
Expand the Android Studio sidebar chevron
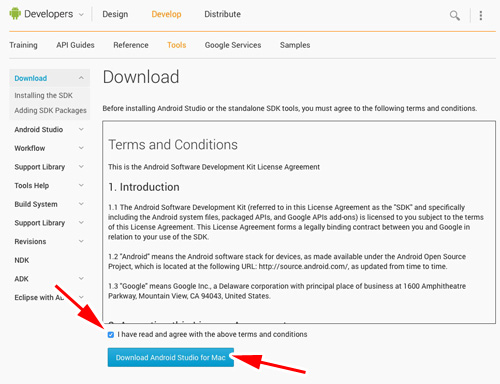coord(81,129)
